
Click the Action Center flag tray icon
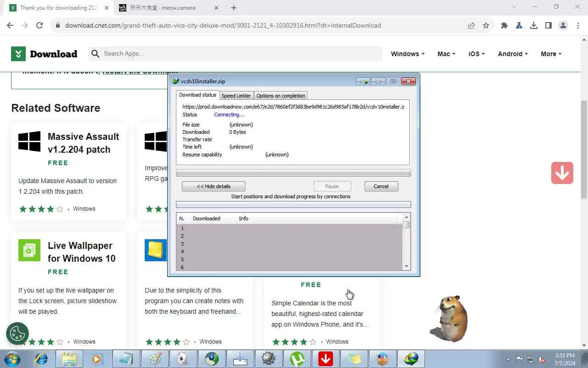pos(520,359)
